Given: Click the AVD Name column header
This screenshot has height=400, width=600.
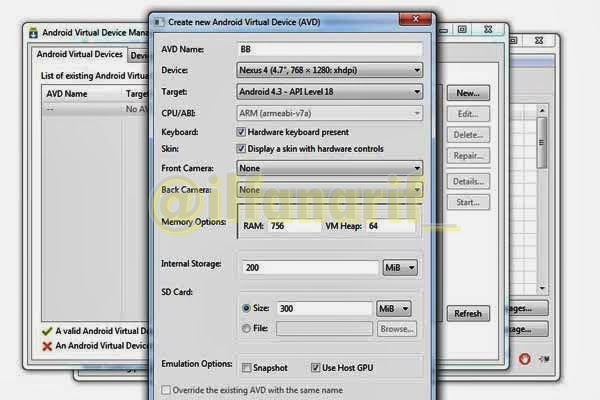Looking at the screenshot, I should click(82, 94).
